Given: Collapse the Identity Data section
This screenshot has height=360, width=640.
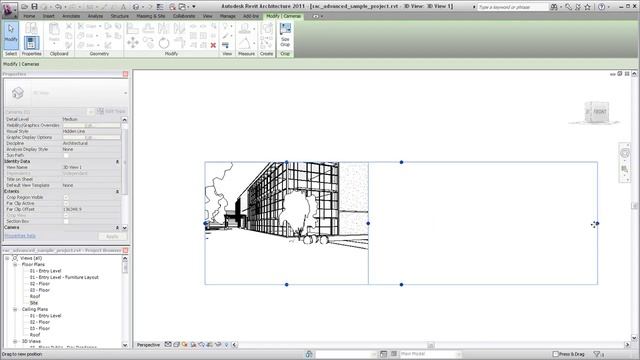Looking at the screenshot, I should [x=118, y=162].
